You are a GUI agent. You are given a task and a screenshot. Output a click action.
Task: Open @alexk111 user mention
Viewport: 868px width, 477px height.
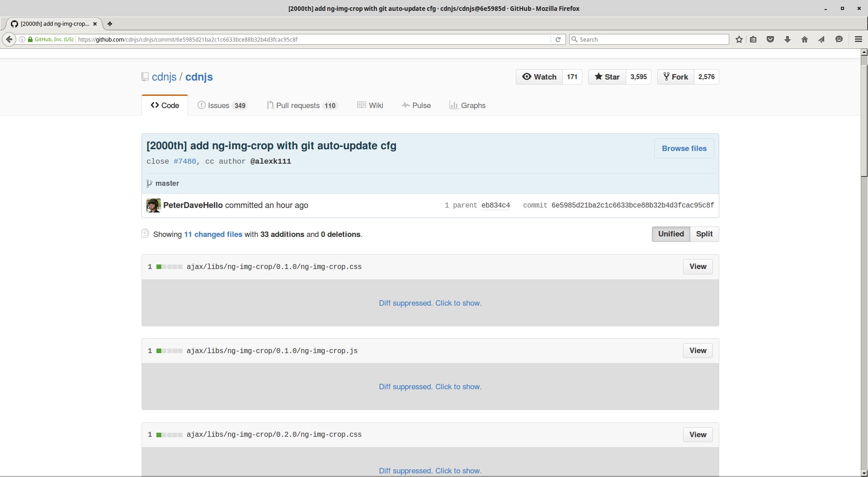point(271,161)
